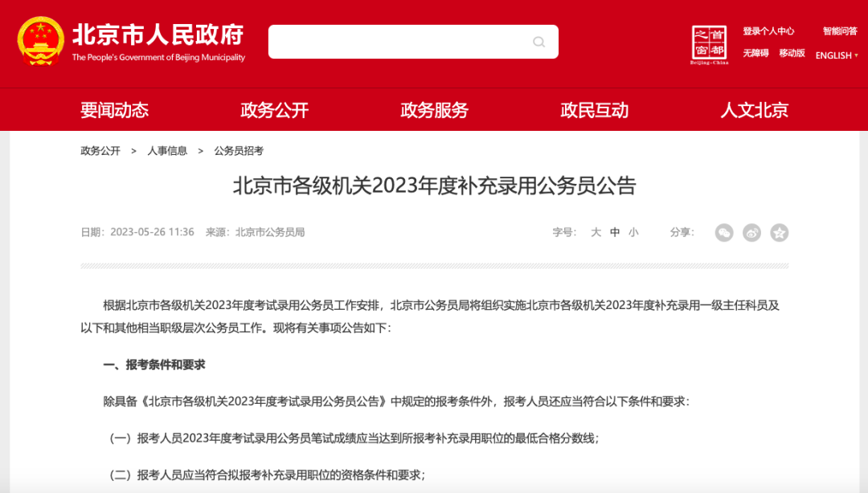Screen dimensions: 868x493
Task: Click the national emblem logo
Action: point(40,42)
